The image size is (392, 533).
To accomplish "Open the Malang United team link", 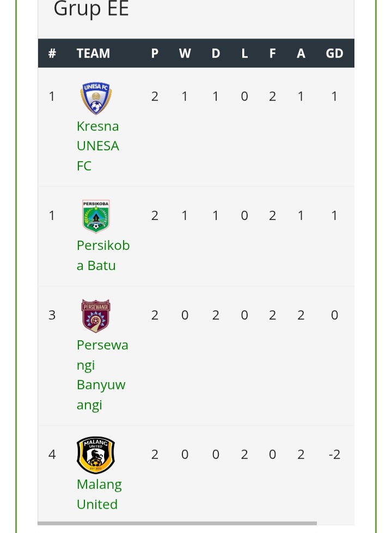I will click(99, 493).
